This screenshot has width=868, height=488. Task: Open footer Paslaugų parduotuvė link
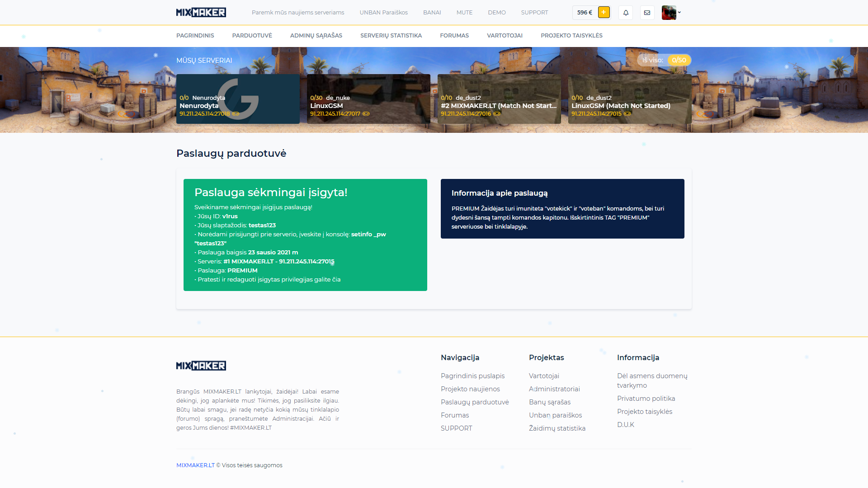(x=475, y=402)
